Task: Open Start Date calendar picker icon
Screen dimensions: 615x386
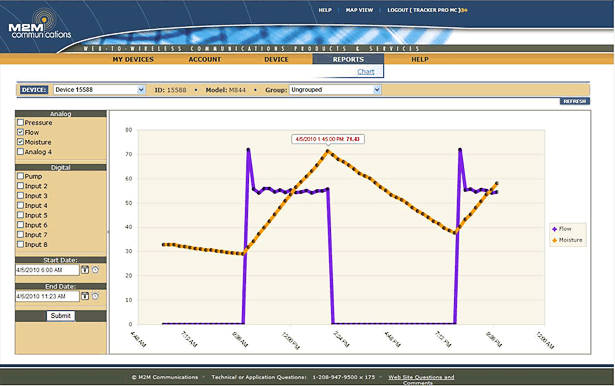Action: tap(85, 270)
